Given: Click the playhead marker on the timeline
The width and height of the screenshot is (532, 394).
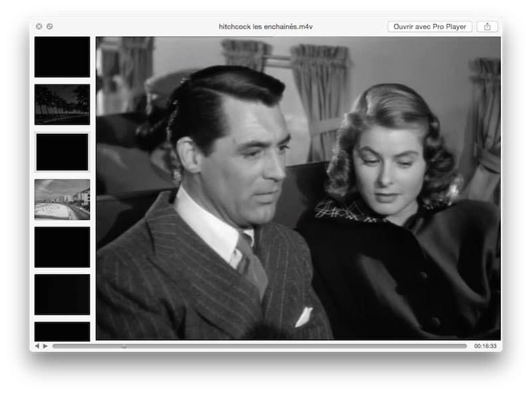Looking at the screenshot, I should point(124,347).
